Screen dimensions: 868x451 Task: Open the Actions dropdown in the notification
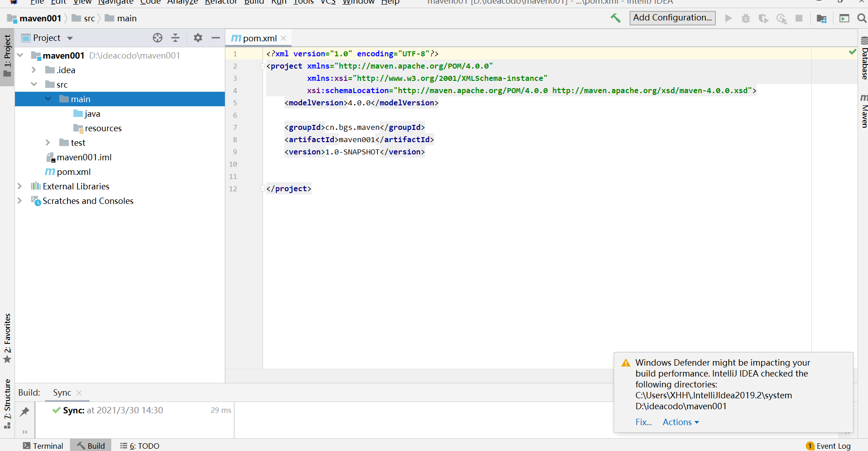(x=681, y=422)
